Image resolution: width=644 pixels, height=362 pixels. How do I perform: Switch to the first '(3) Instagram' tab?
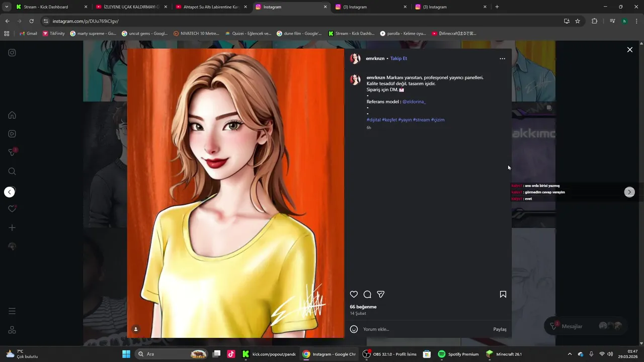point(371,7)
